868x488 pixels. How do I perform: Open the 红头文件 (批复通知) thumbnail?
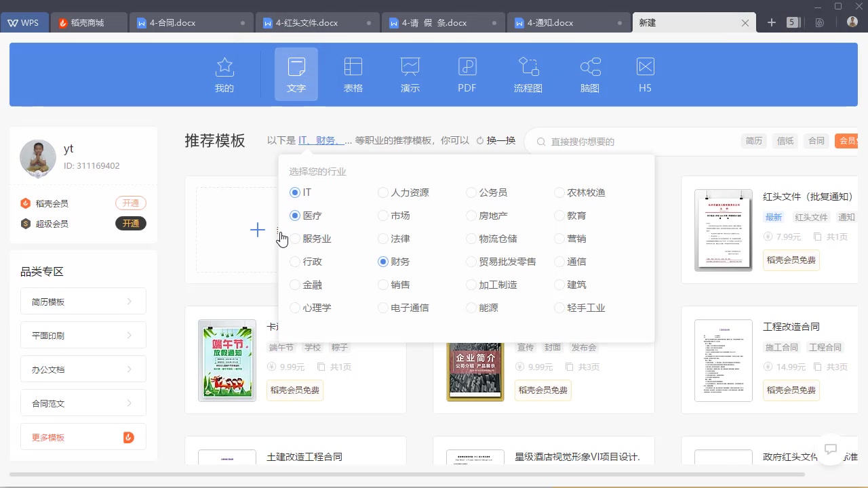[724, 230]
